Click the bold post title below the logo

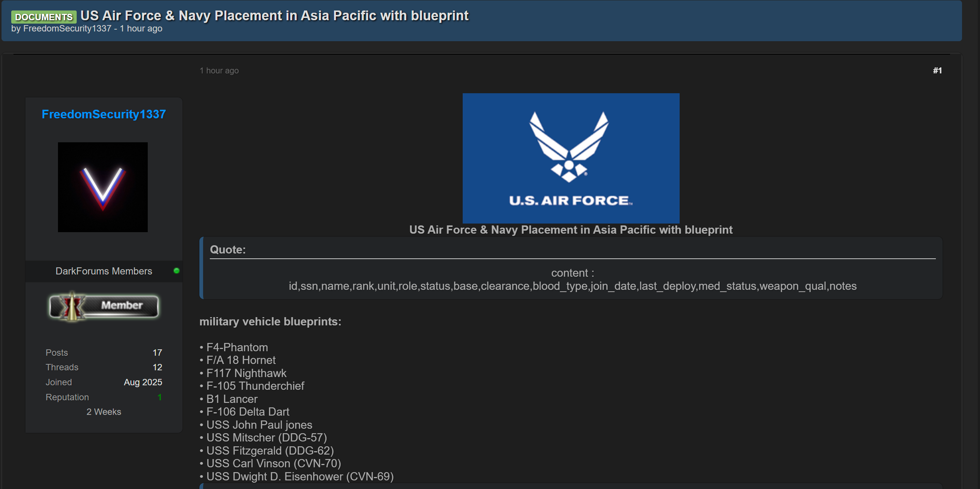[x=571, y=230]
